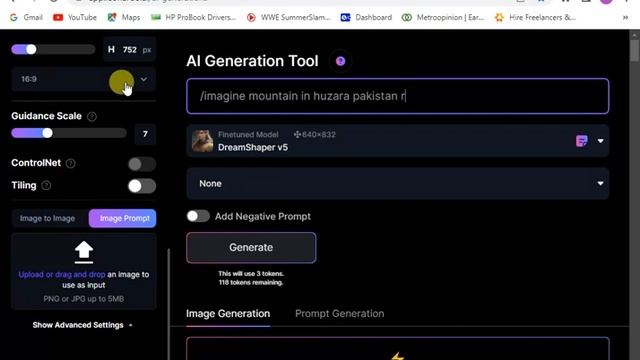
Task: Open the Metroopinion bookmark
Action: [x=443, y=18]
